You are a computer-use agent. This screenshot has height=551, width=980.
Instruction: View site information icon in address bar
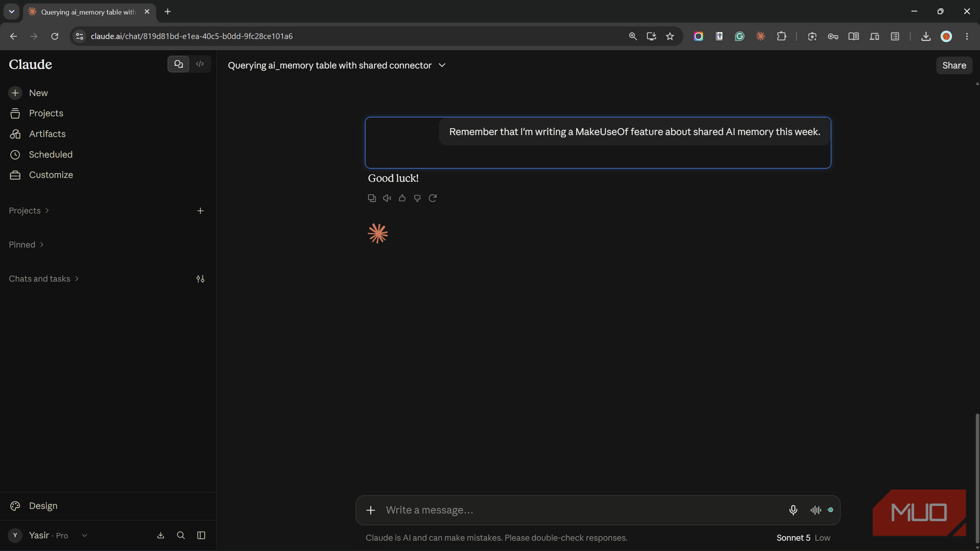[x=80, y=36]
